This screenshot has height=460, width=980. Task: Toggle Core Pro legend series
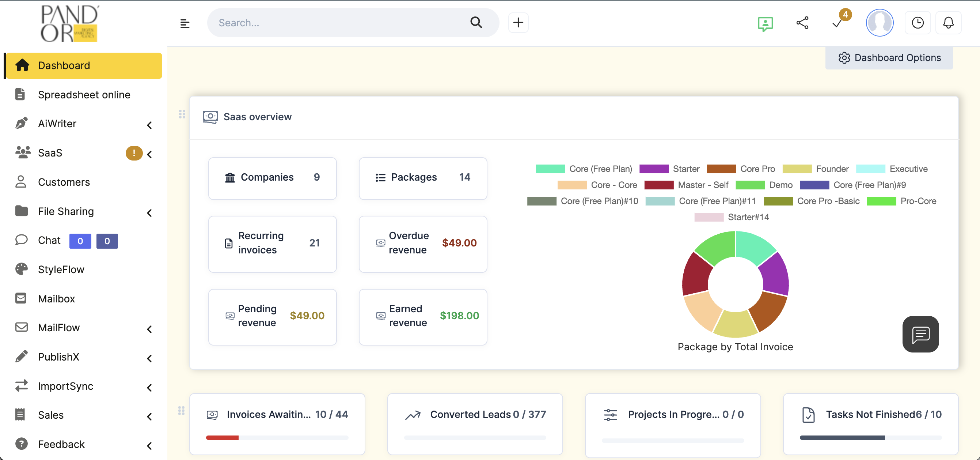click(x=741, y=169)
